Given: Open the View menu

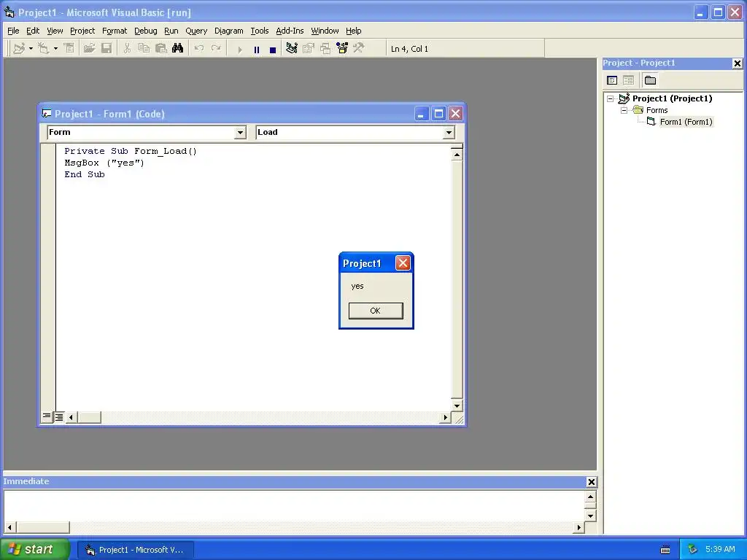Looking at the screenshot, I should point(55,31).
